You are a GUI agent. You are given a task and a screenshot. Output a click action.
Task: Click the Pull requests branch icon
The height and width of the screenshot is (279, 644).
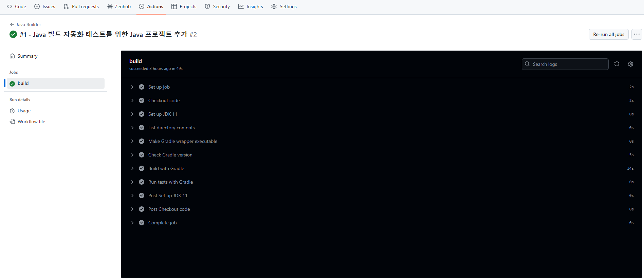pyautogui.click(x=66, y=6)
